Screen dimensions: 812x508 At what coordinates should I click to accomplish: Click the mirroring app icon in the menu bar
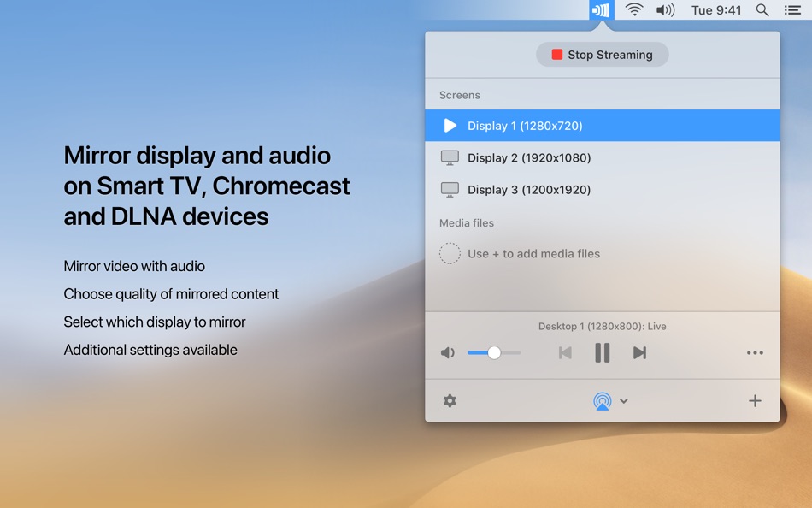click(603, 9)
